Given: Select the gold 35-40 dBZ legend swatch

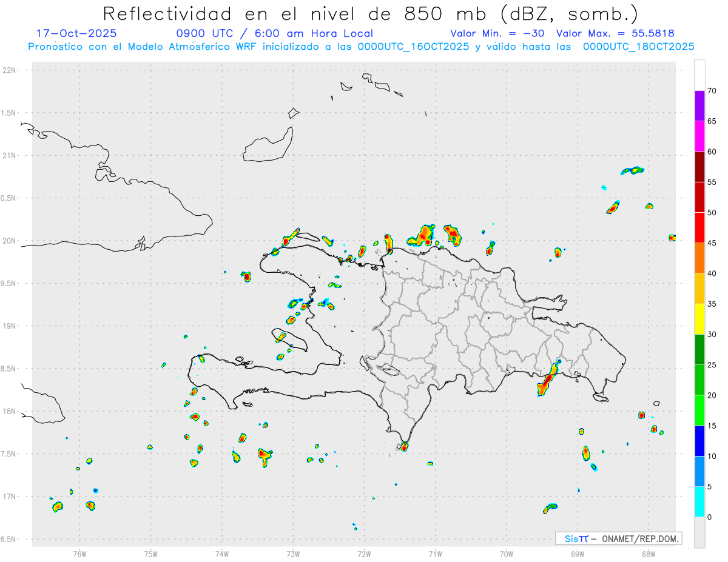Looking at the screenshot, I should point(699,289).
